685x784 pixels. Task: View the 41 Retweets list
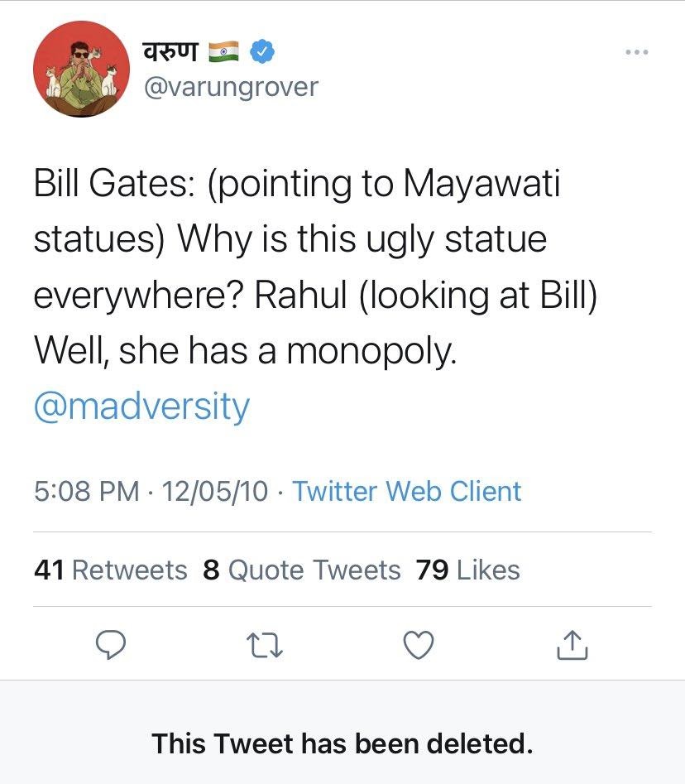pos(111,570)
